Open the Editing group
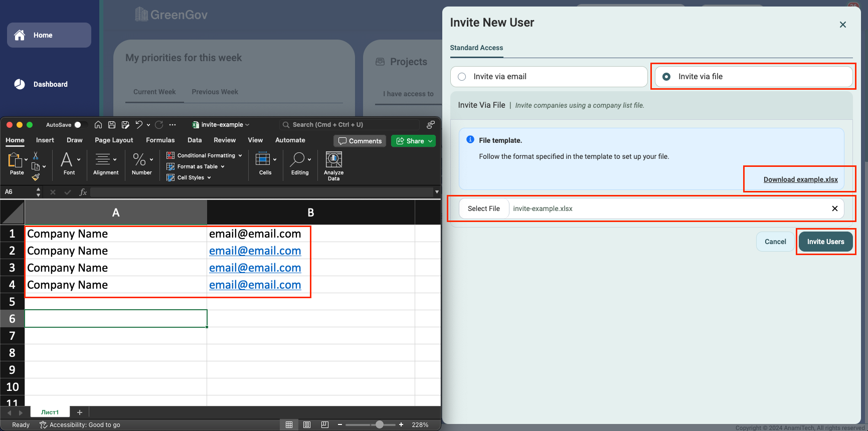868x431 pixels. (x=300, y=164)
